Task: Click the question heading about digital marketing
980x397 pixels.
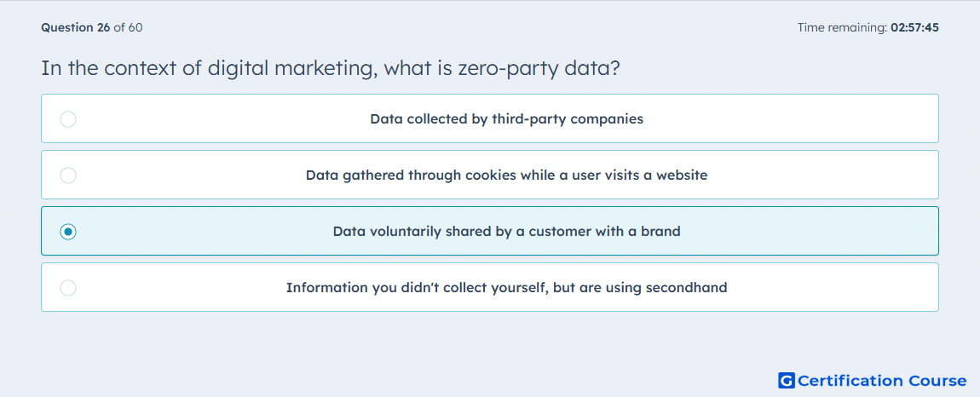Action: pos(331,67)
